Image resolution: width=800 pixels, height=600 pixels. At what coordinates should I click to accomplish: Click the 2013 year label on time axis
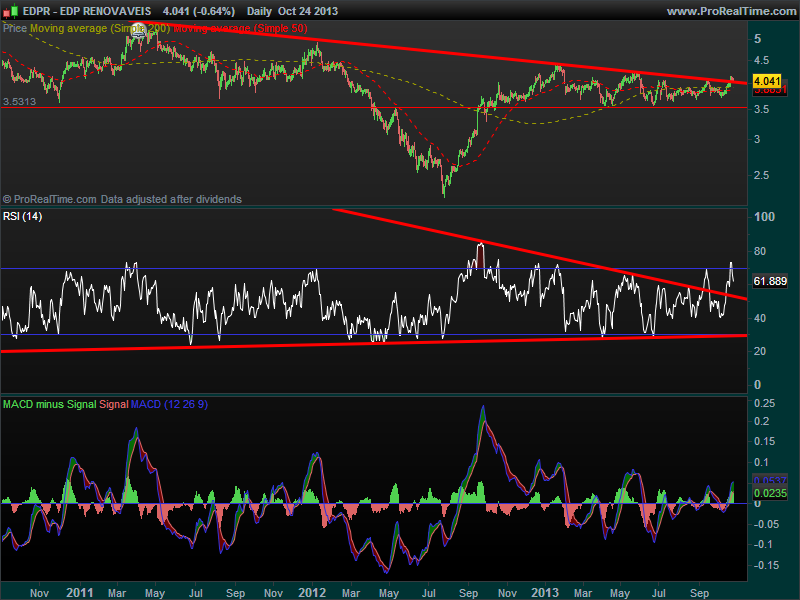point(545,592)
